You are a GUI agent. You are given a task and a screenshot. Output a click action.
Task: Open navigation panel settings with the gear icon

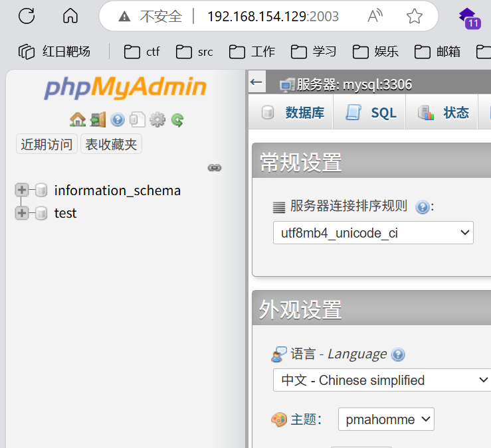pyautogui.click(x=157, y=120)
